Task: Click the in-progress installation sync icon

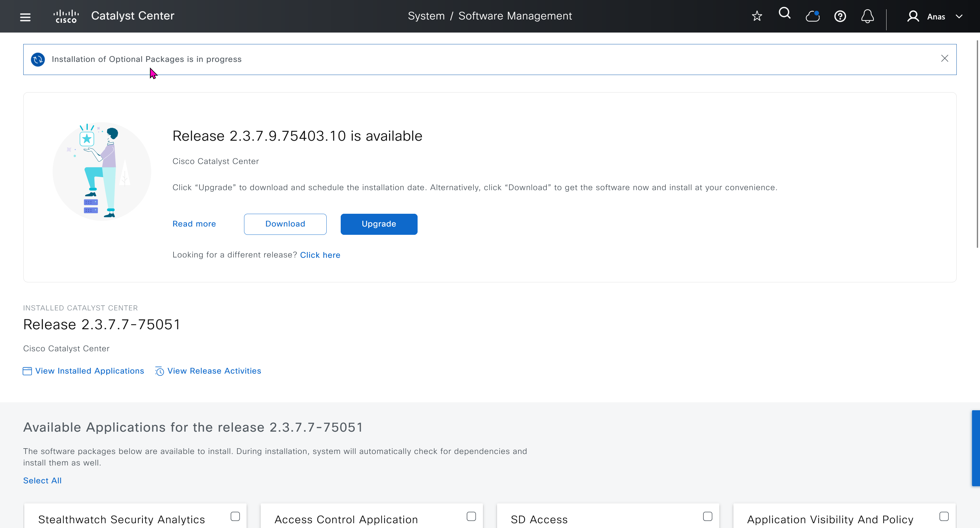Action: click(x=38, y=59)
